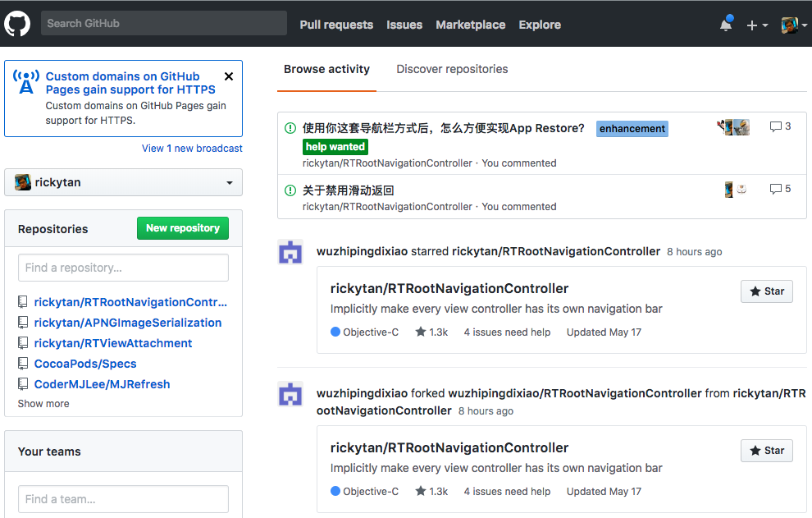Click participant avatars on 关于禁用滑动返回 issue
812x518 pixels.
(736, 190)
